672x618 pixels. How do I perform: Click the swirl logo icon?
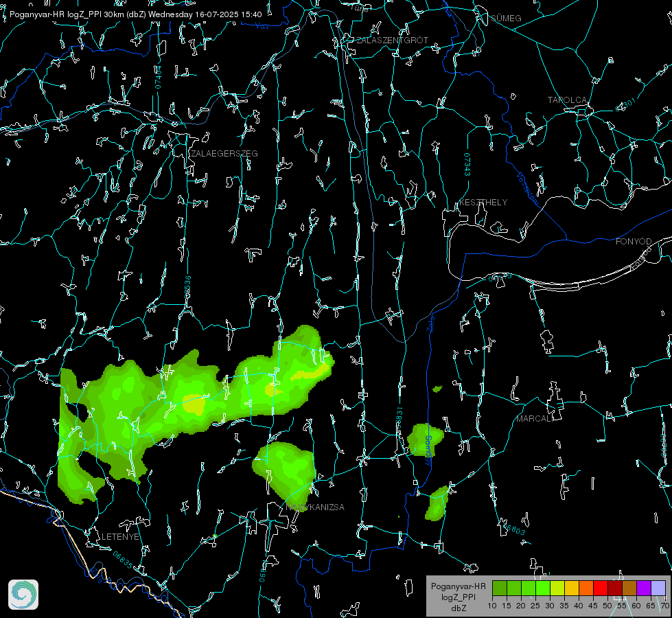click(x=23, y=595)
